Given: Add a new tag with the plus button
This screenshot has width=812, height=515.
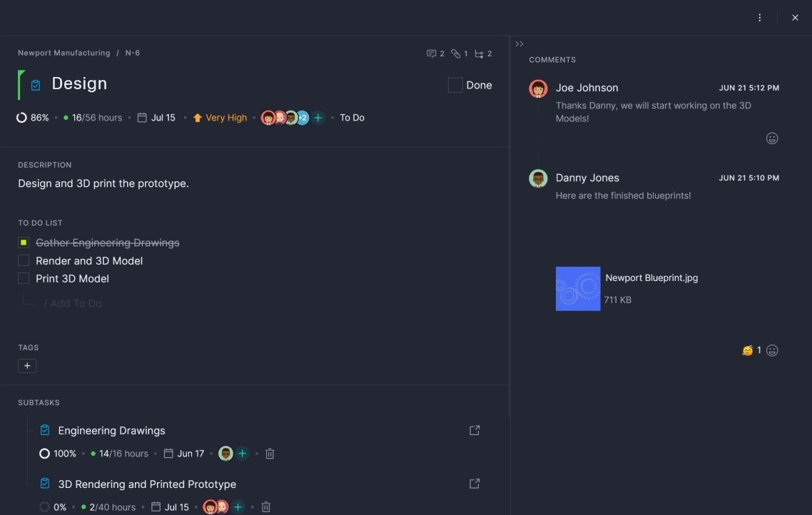Looking at the screenshot, I should click(27, 365).
